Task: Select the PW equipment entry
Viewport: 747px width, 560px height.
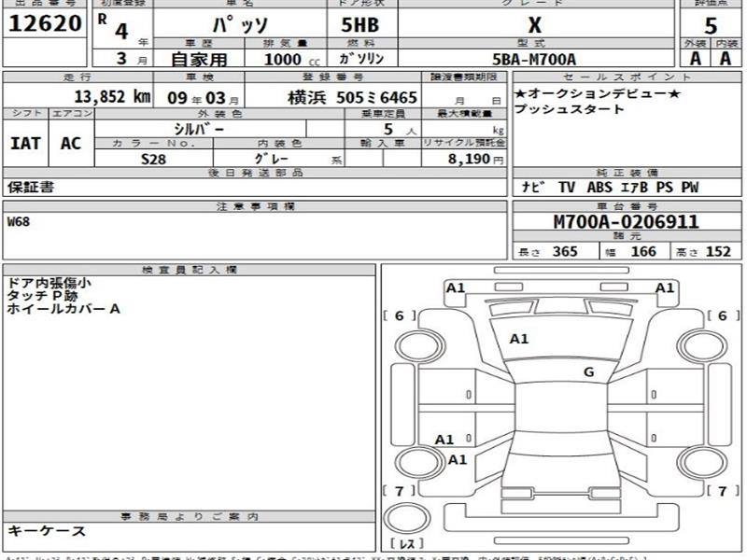Action: pos(689,188)
